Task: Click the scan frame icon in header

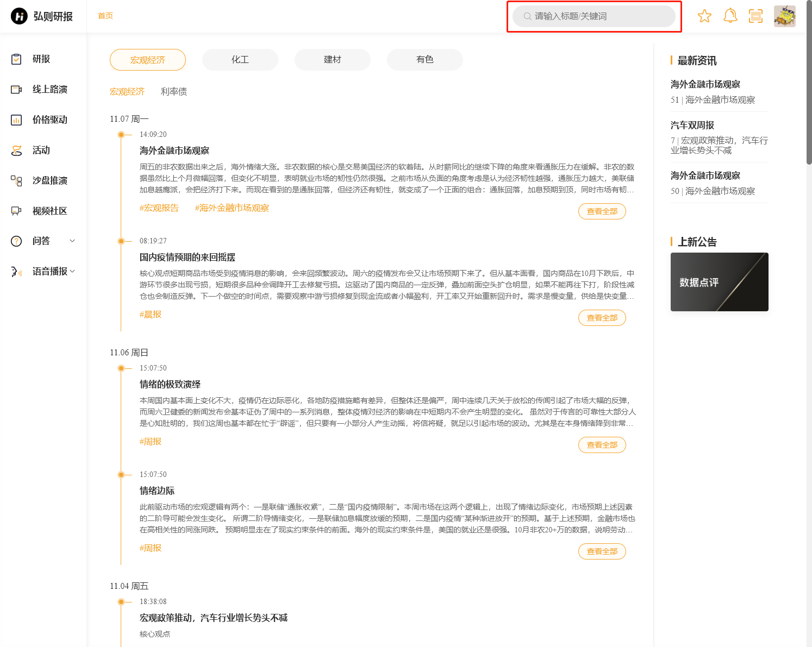Action: click(756, 16)
